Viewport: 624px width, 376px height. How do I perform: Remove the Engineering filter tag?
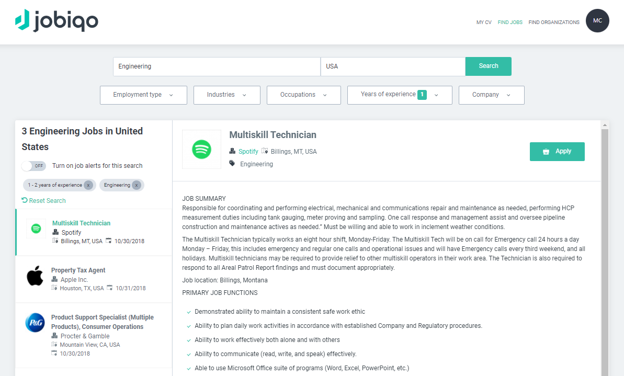pyautogui.click(x=136, y=185)
